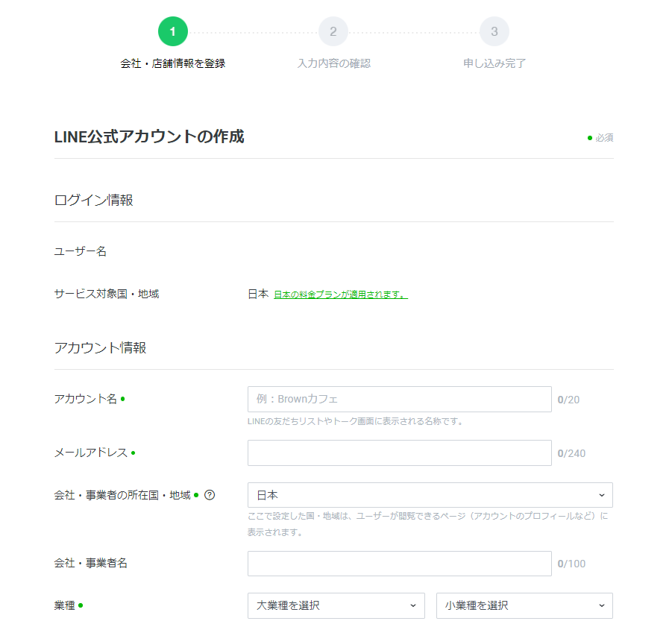
Task: Click step 3 circle 申し込み完了
Action: (494, 31)
